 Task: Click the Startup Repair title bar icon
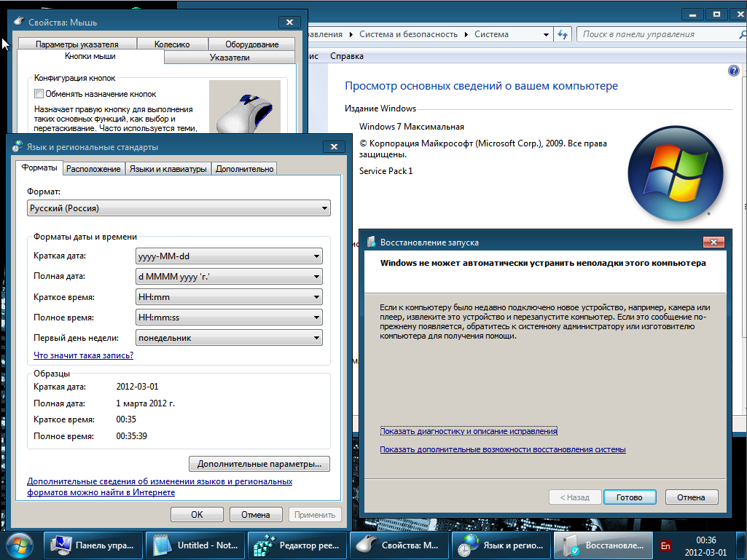tap(372, 242)
